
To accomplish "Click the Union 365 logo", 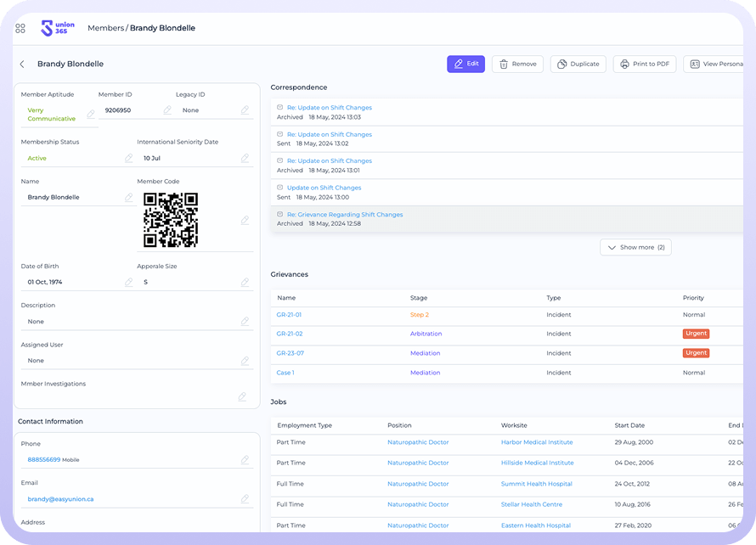I will (x=58, y=28).
